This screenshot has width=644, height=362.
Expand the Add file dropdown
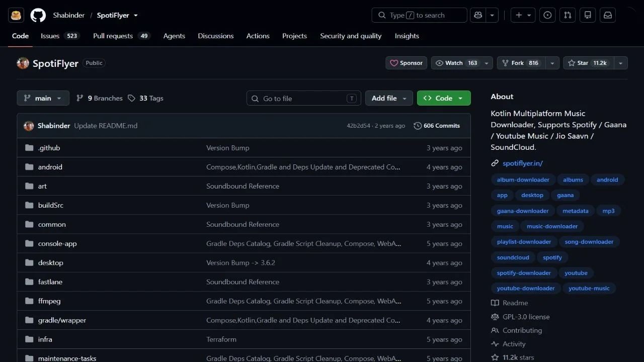point(389,98)
